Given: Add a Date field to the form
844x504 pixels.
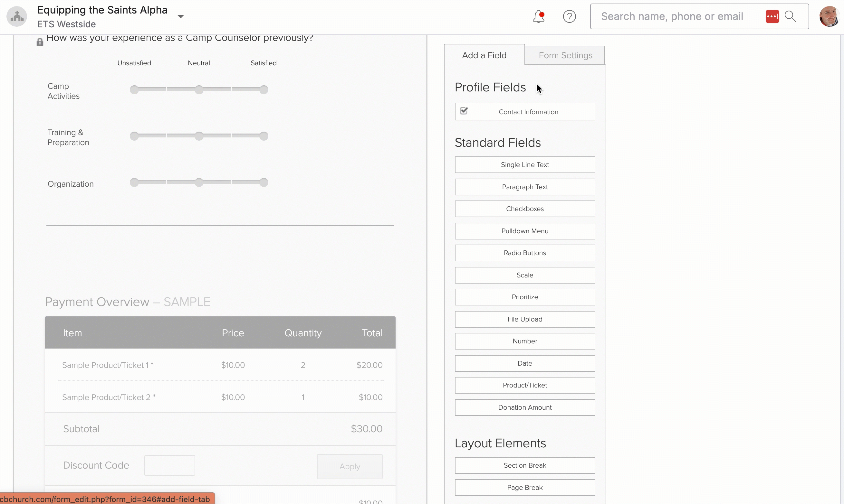Looking at the screenshot, I should [x=524, y=363].
